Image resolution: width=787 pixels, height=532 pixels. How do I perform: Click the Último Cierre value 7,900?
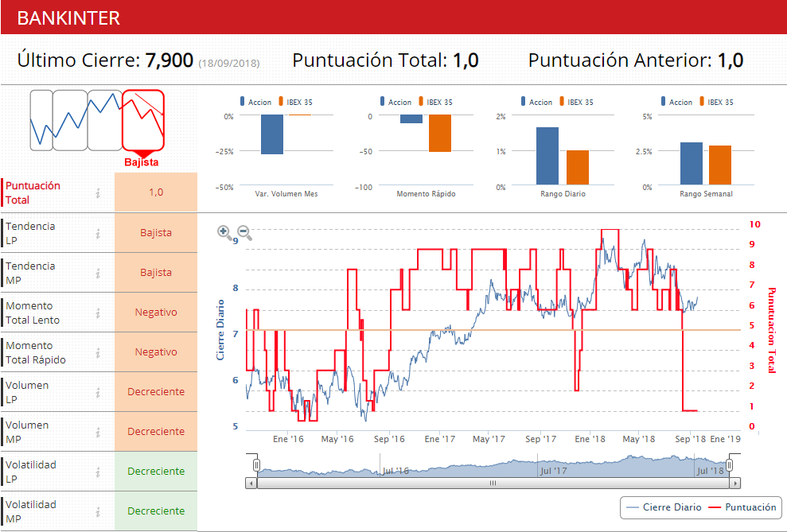point(169,60)
